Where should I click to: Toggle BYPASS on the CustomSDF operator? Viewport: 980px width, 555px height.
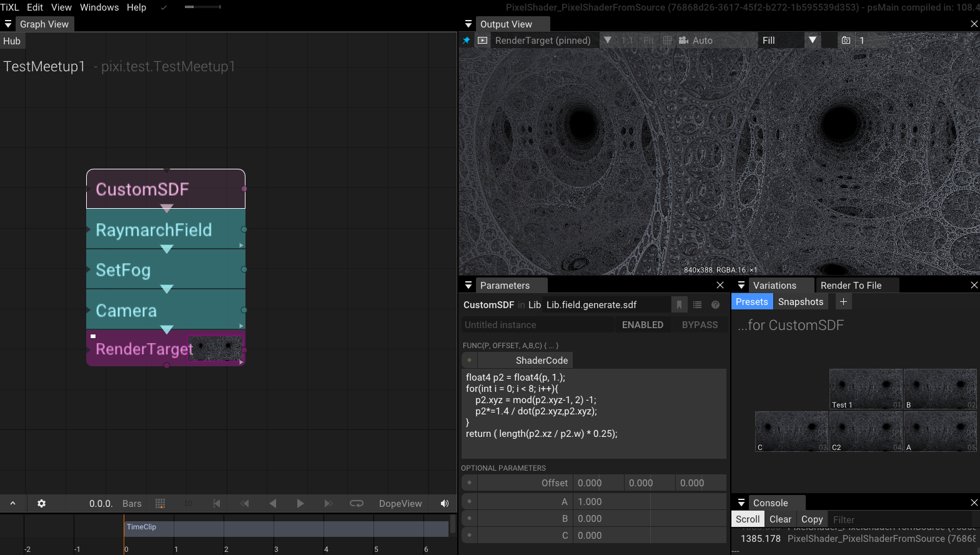pos(700,325)
